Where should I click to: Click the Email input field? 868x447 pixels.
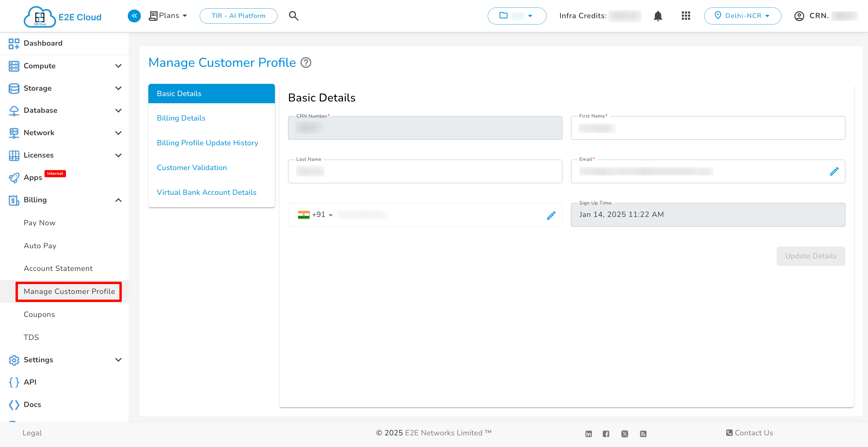click(x=708, y=172)
